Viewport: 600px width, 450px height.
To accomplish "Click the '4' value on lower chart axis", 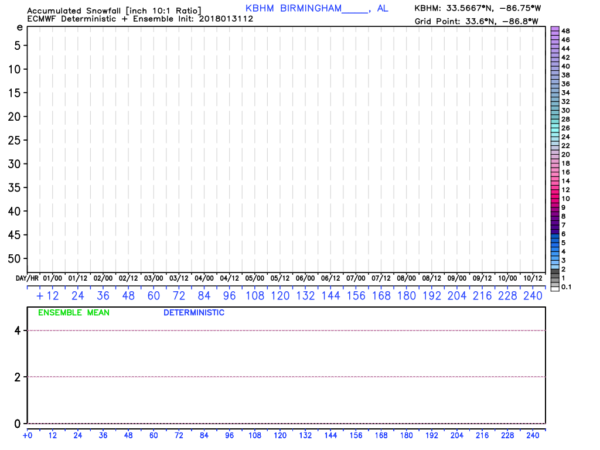I will click(18, 331).
